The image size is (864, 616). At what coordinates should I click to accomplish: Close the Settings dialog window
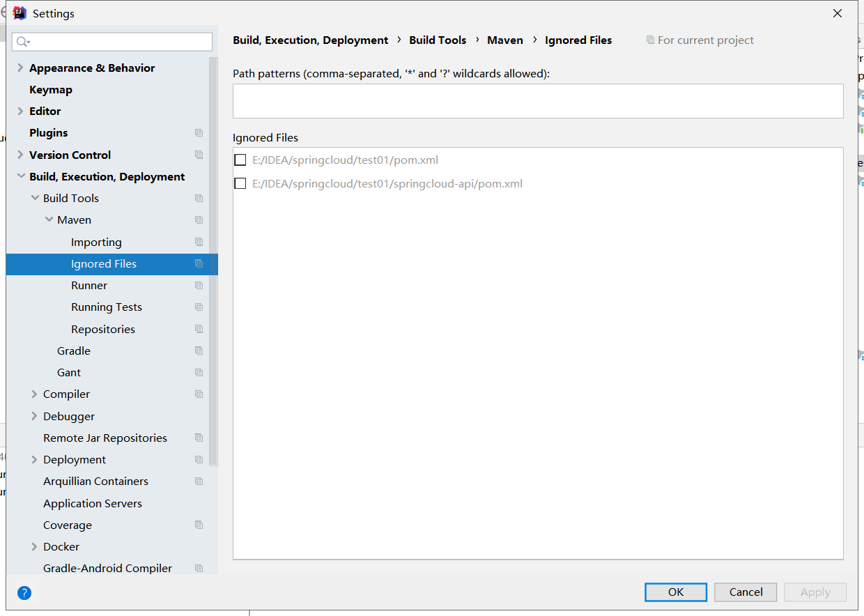pyautogui.click(x=838, y=13)
